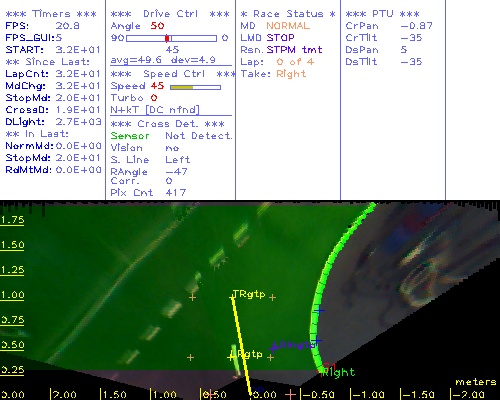Click the yellow heading line
500x400 pixels.
(241, 345)
